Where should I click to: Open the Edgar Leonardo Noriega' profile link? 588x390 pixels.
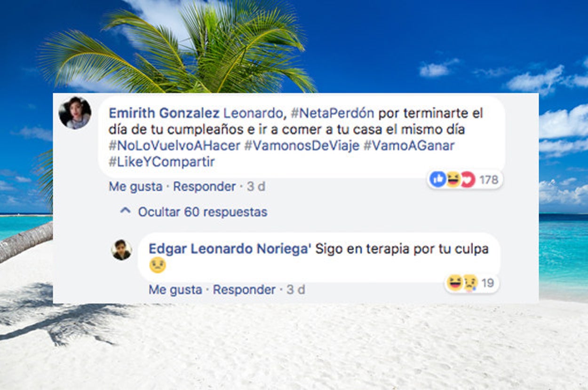point(230,249)
